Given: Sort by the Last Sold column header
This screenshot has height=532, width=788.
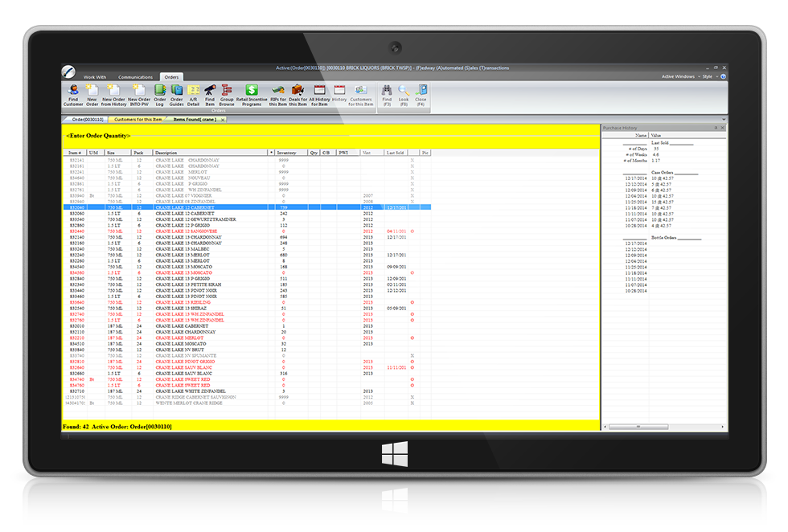Looking at the screenshot, I should 396,152.
